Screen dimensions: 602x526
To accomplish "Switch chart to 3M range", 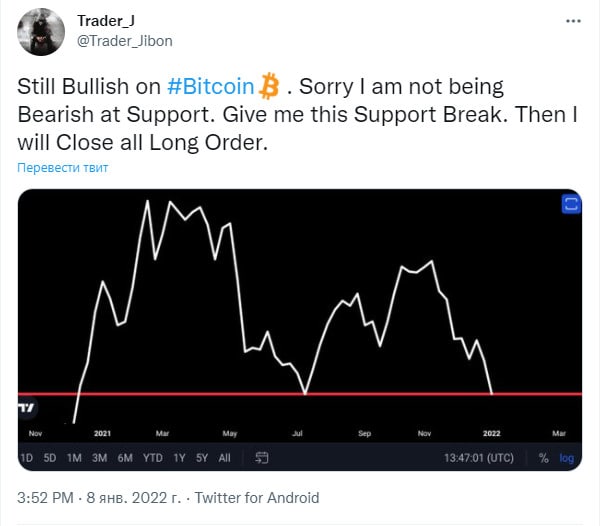I will coord(99,458).
